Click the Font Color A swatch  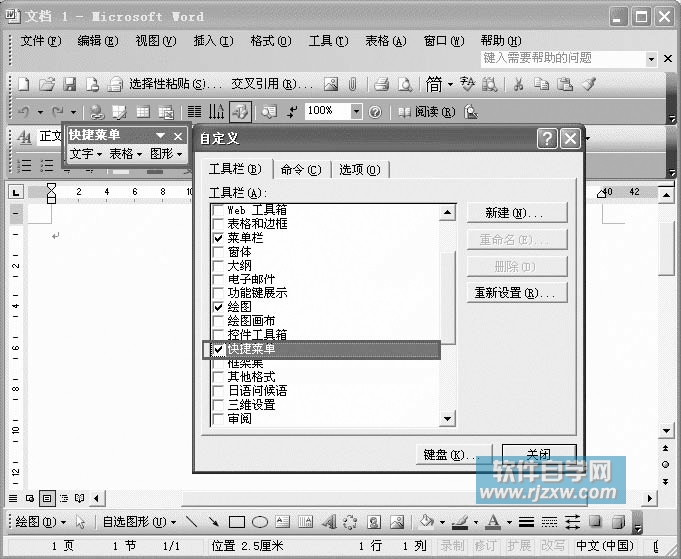tap(493, 522)
